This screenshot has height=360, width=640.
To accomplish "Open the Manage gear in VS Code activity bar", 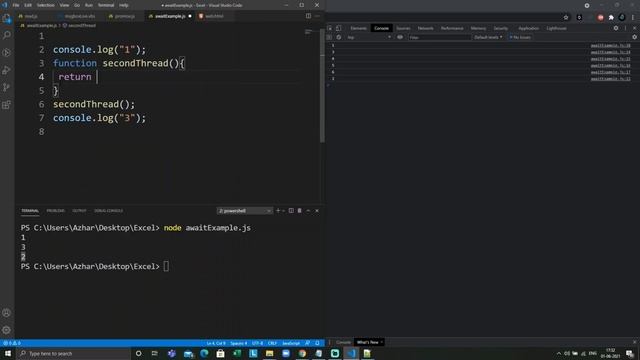I will click(x=7, y=330).
